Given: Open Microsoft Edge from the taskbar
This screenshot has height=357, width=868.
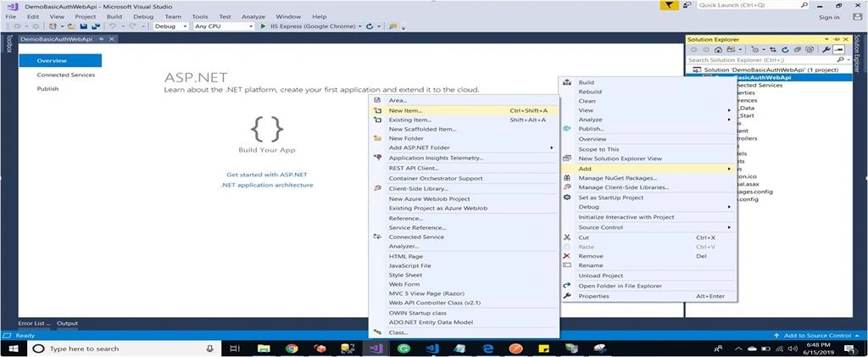Looking at the screenshot, I should pyautogui.click(x=487, y=349).
